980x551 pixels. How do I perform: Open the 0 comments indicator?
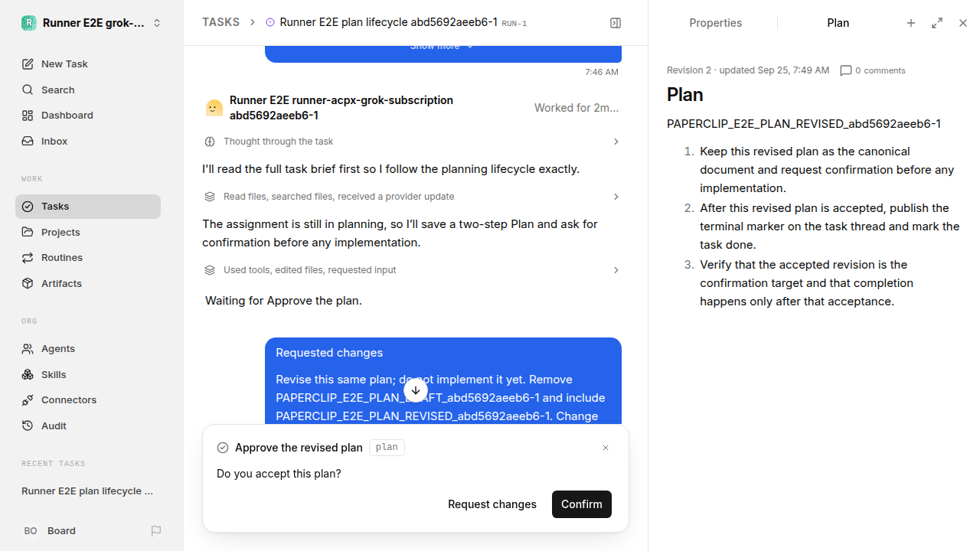873,70
